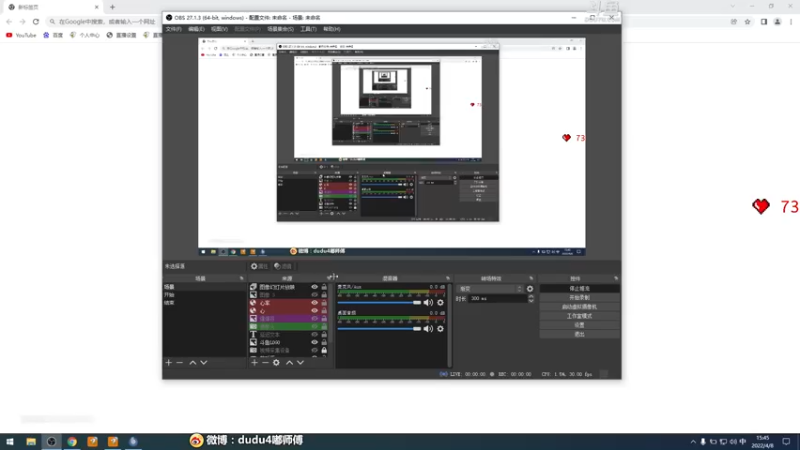Viewport: 800px width, 450px height.
Task: Add a new source with the plus icon
Action: 254,362
